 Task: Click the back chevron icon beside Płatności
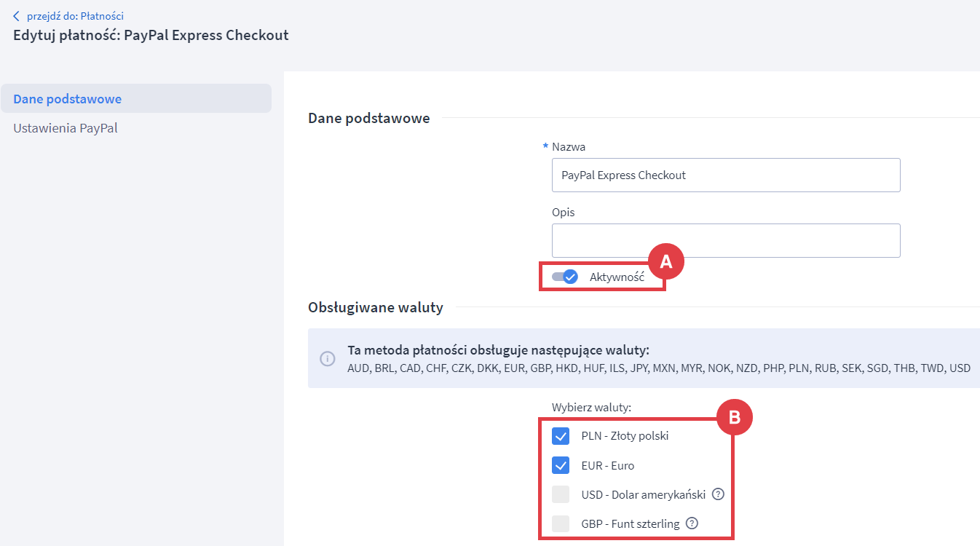[x=17, y=16]
